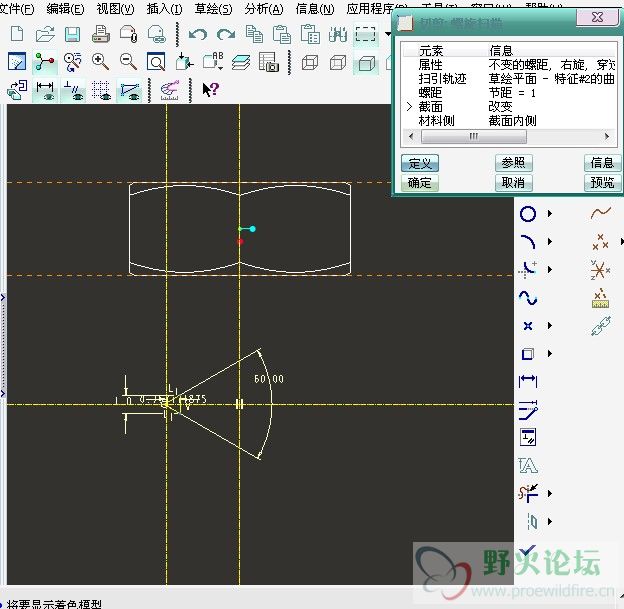Toggle the repaint screen icon

coord(17,62)
